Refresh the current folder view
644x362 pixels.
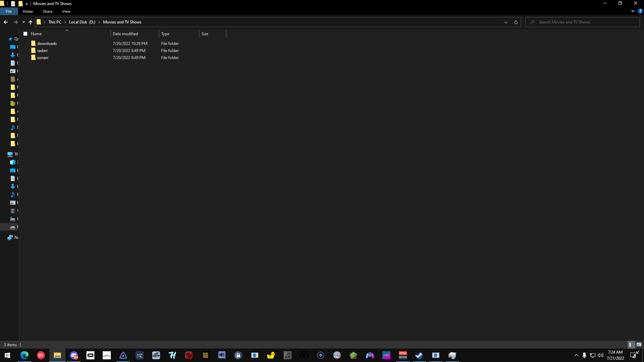click(x=516, y=22)
